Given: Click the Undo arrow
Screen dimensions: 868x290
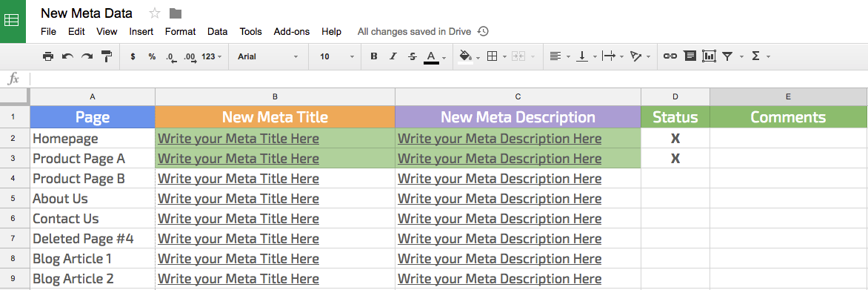Looking at the screenshot, I should 67,56.
